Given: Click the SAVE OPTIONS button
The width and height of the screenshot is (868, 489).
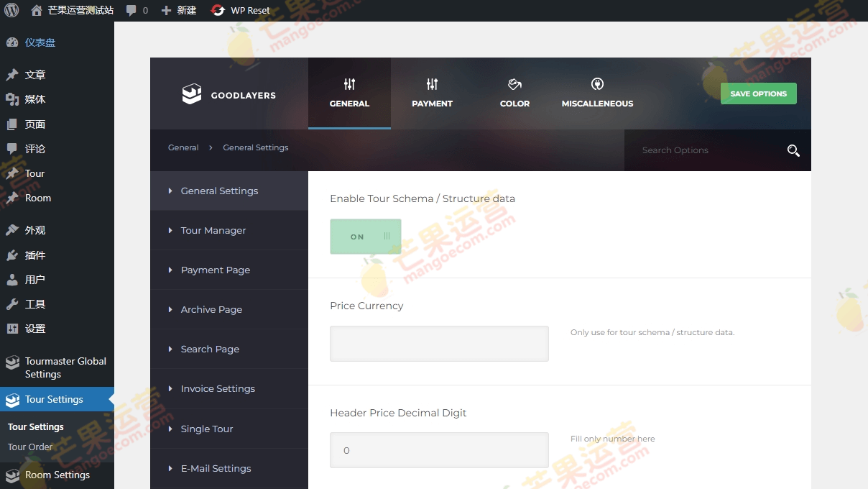Looking at the screenshot, I should [x=758, y=93].
